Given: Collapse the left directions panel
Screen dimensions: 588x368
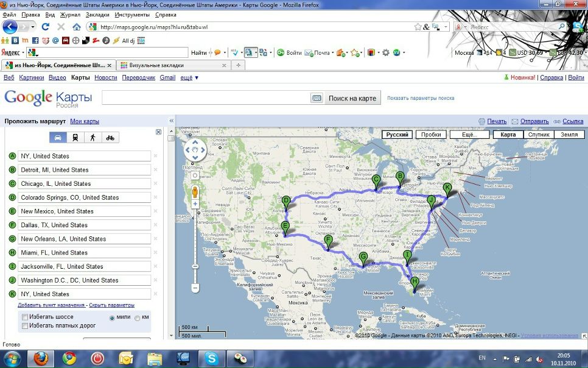Looking at the screenshot, I should (x=171, y=121).
